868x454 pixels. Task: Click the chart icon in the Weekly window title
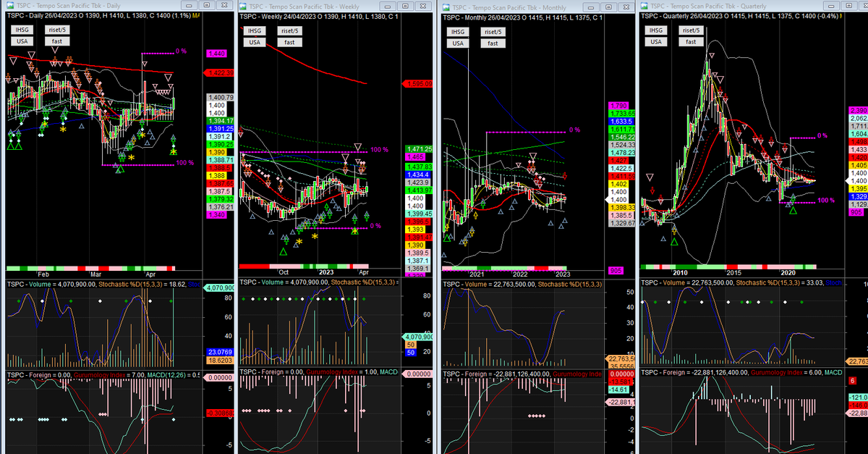[x=242, y=5]
